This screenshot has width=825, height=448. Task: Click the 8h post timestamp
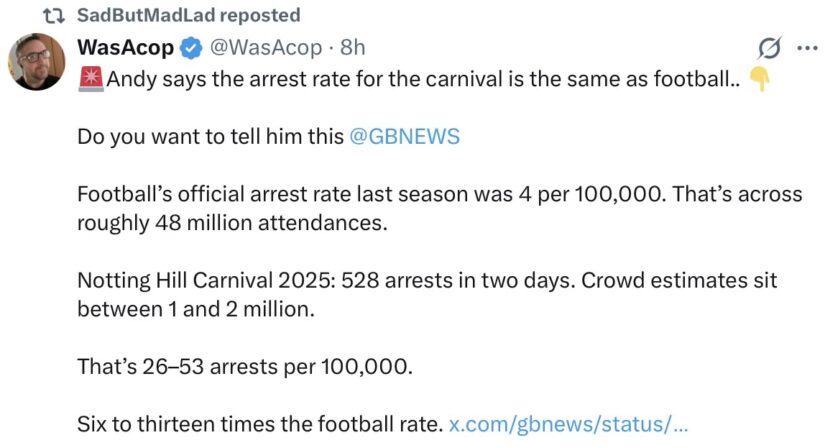[x=353, y=47]
